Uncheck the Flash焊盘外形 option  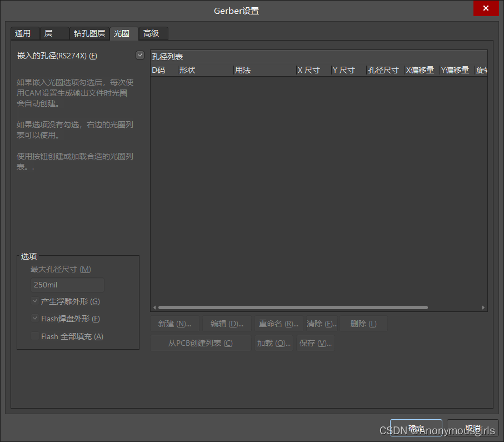point(34,318)
